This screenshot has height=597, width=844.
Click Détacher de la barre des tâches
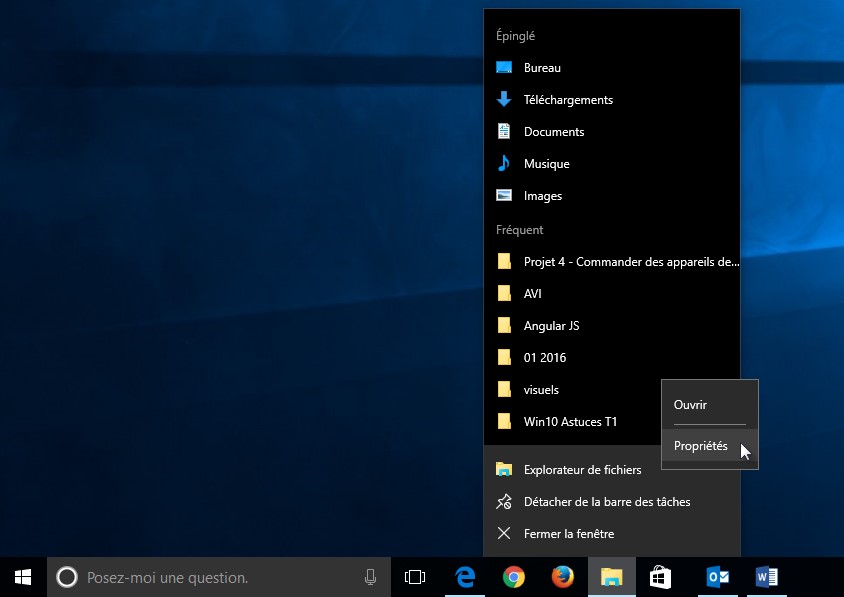(606, 502)
